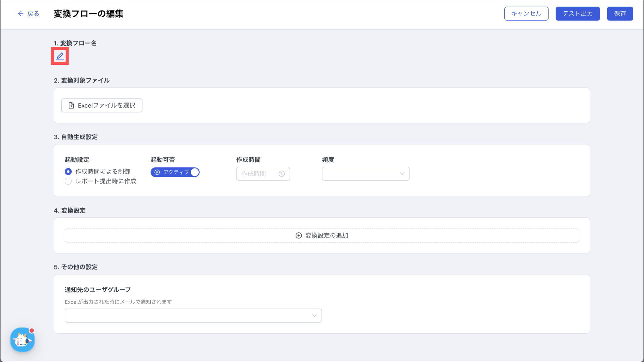This screenshot has height=362, width=644.
Task: Click Excelファイルを選択 button
Action: [102, 105]
